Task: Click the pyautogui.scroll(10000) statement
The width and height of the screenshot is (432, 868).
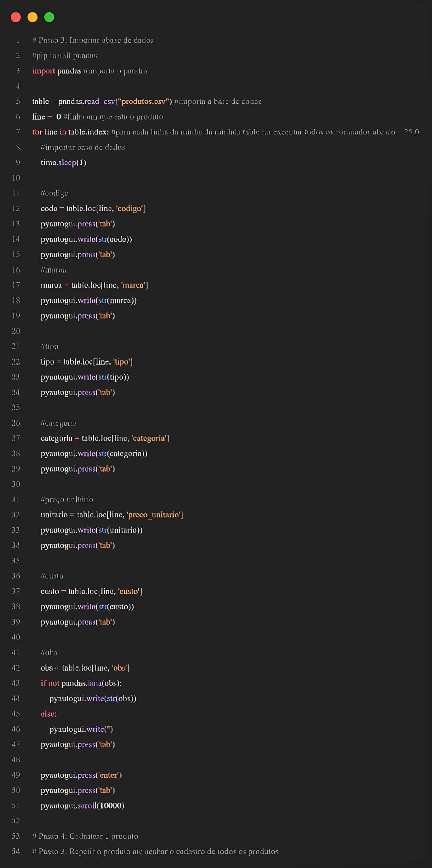Action: tap(82, 805)
